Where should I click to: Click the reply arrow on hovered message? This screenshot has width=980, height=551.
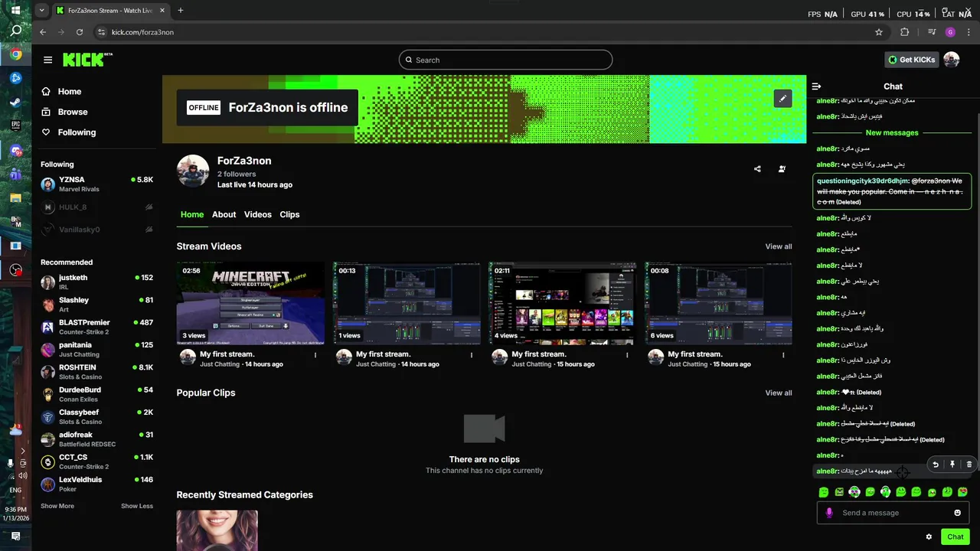pyautogui.click(x=936, y=464)
